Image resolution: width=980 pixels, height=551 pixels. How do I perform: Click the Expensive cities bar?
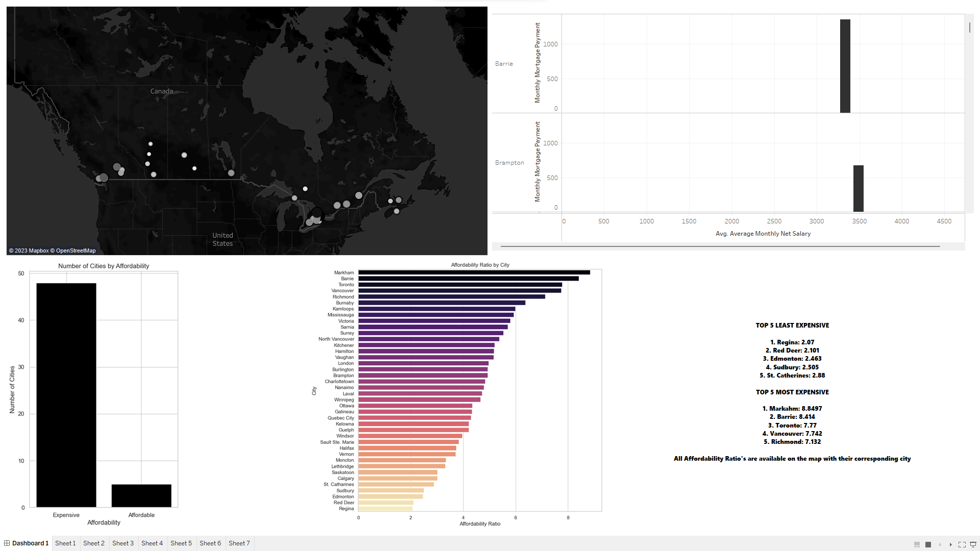pos(66,395)
